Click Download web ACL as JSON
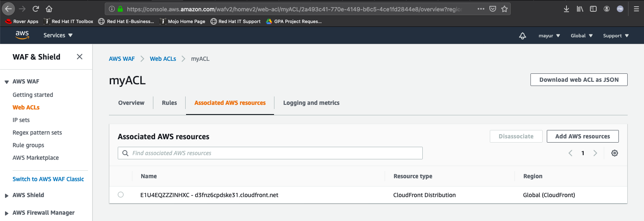Viewport: 644px width, 221px height. point(579,80)
